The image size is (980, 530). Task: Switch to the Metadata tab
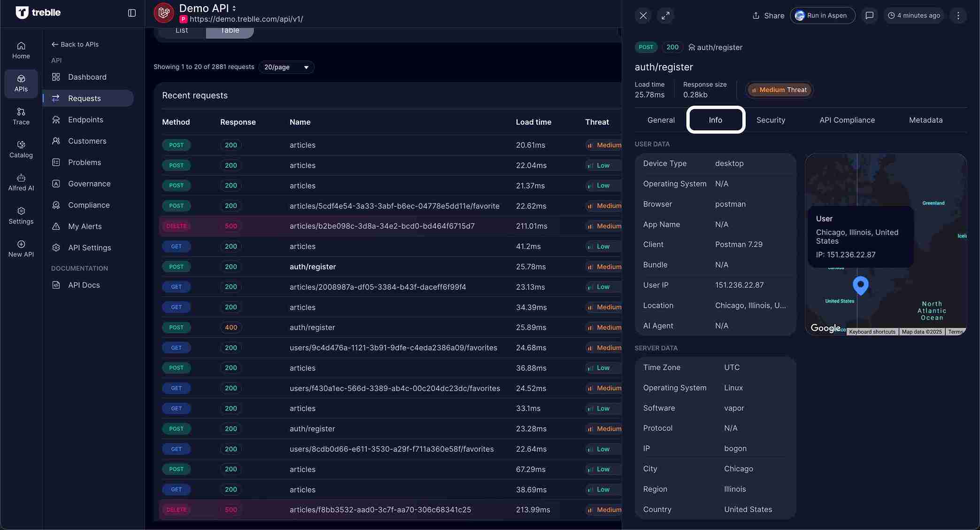click(926, 120)
